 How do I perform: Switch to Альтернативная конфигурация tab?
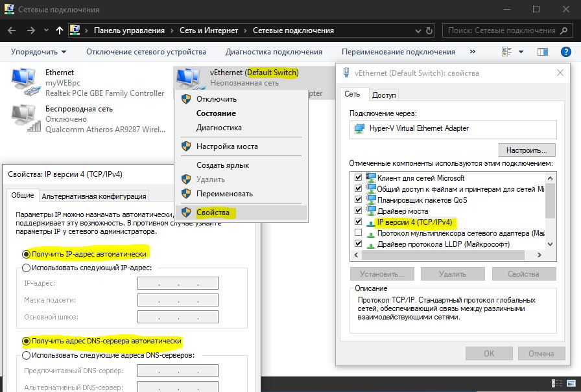tap(94, 196)
